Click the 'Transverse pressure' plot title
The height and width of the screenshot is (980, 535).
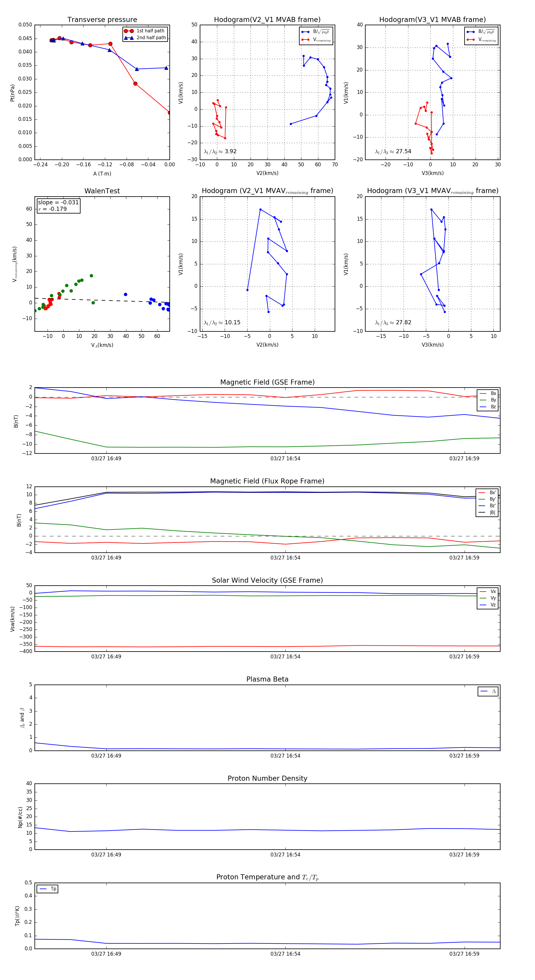[102, 20]
